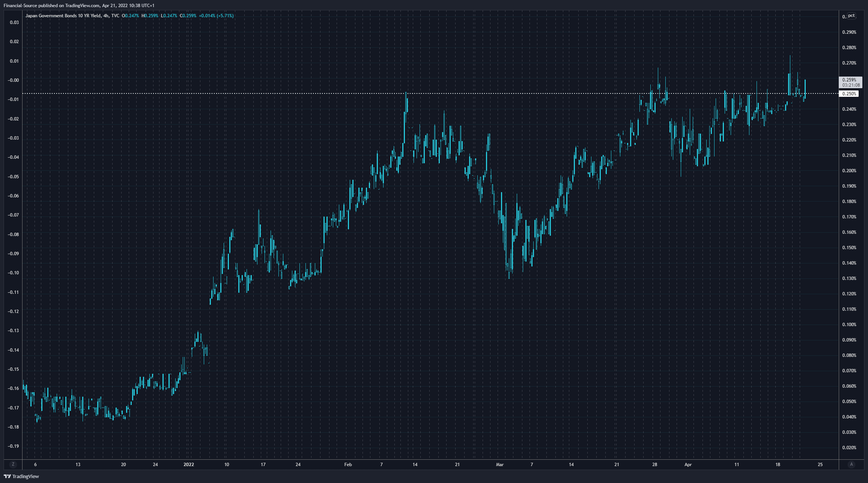Viewport: 868px width, 483px height.
Task: Click the circular A auto-scale button
Action: pyautogui.click(x=851, y=465)
